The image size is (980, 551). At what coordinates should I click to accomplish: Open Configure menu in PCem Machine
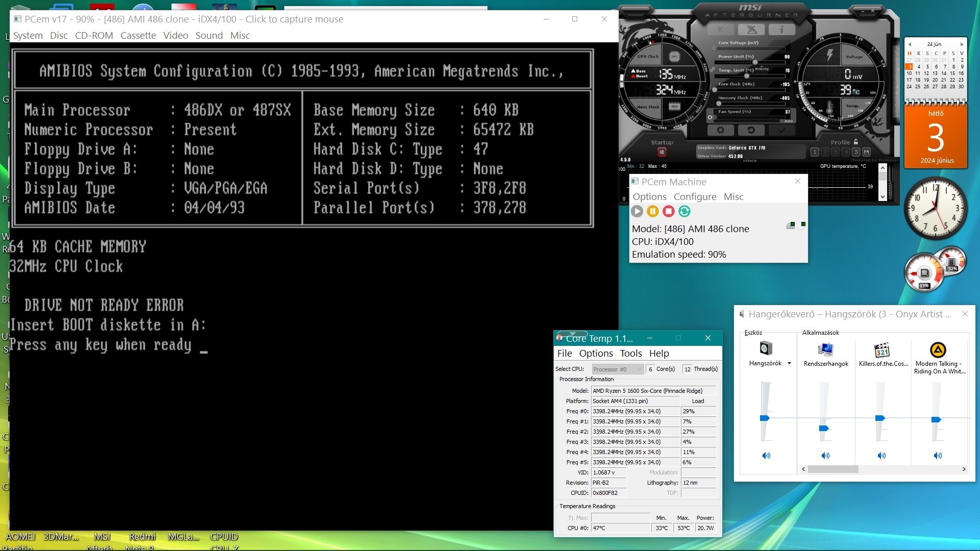click(695, 196)
